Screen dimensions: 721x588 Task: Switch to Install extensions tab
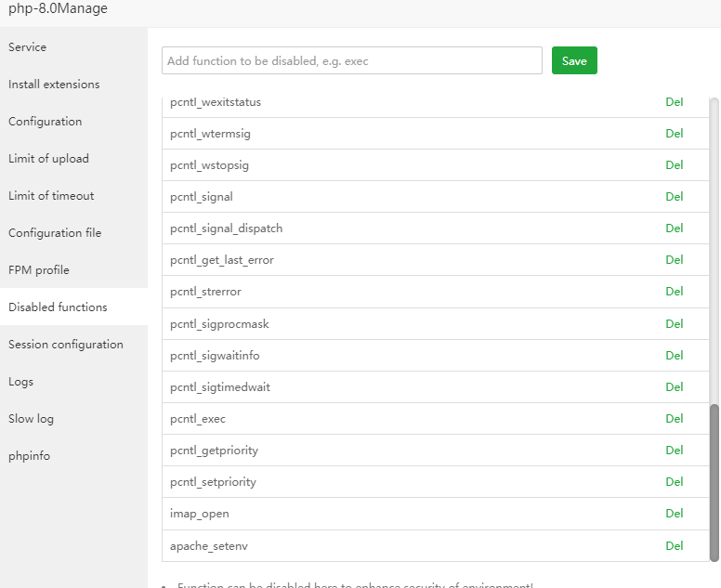54,85
